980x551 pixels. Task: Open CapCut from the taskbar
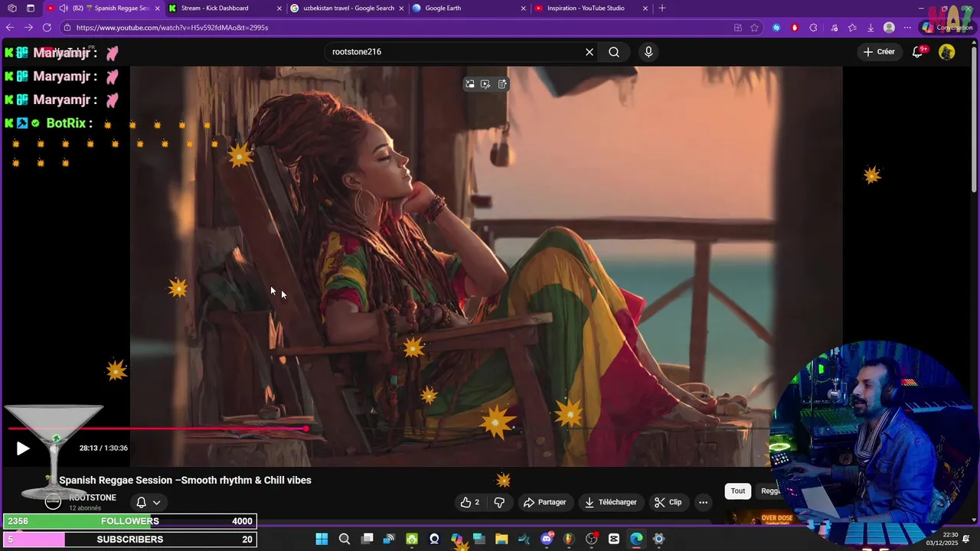click(614, 539)
